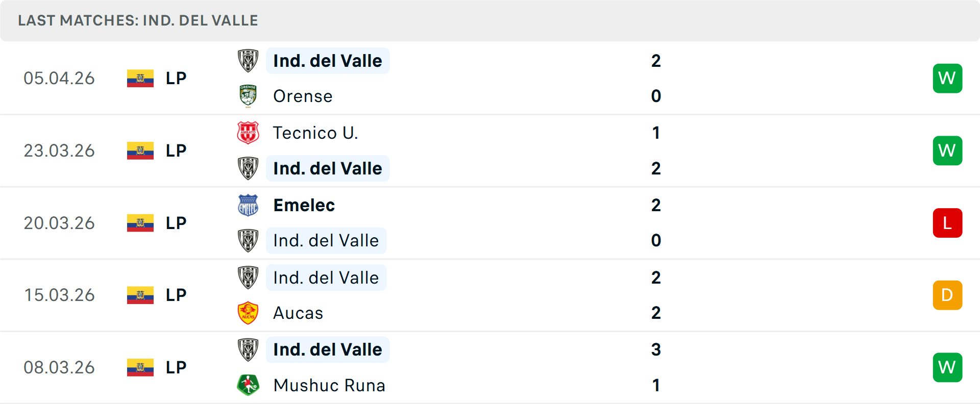980x404 pixels.
Task: Click the green W result indicator beside Mushuc Runa match
Action: click(x=947, y=367)
